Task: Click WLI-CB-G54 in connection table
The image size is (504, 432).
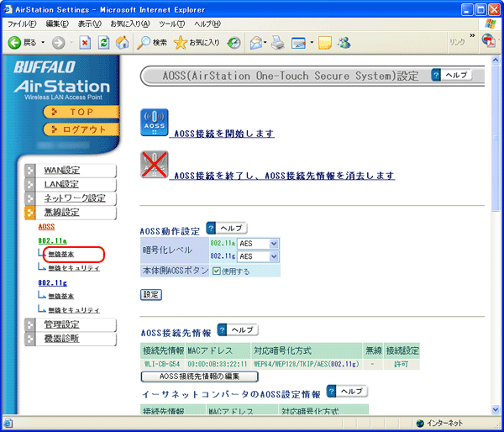Action: pos(162,364)
